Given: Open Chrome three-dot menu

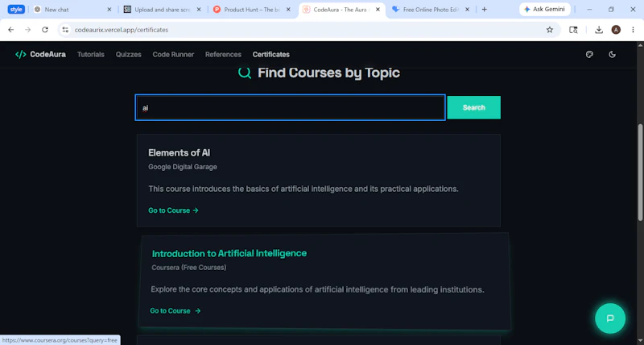Looking at the screenshot, I should click(x=633, y=30).
